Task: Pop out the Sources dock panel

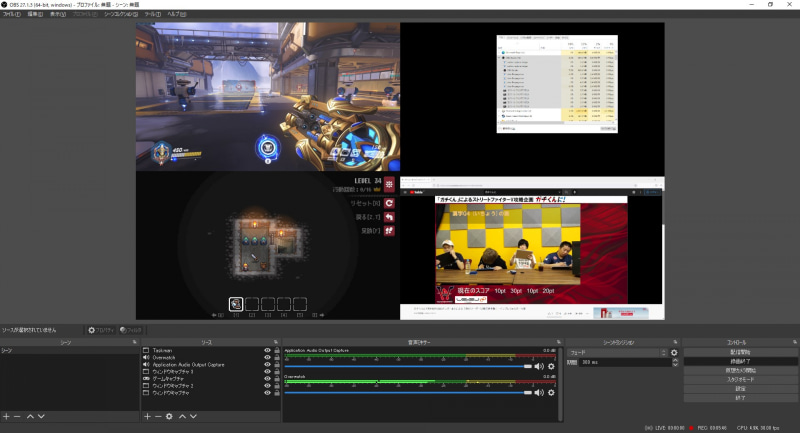Action: [276, 342]
